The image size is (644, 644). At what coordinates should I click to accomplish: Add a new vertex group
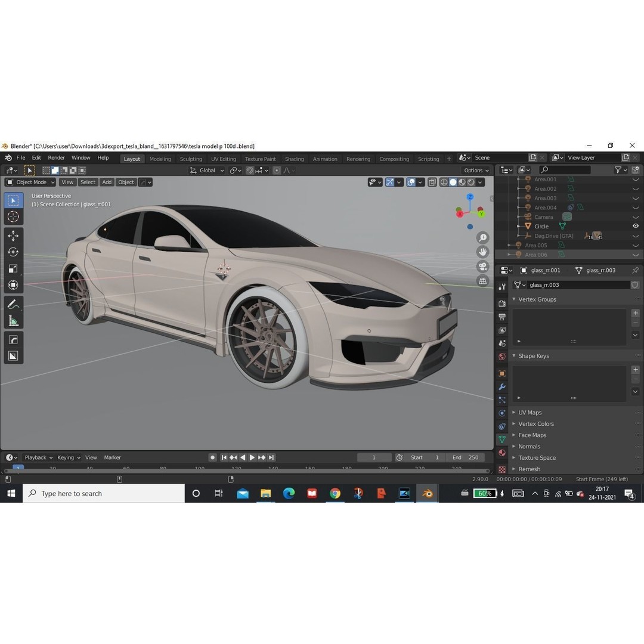pyautogui.click(x=636, y=313)
